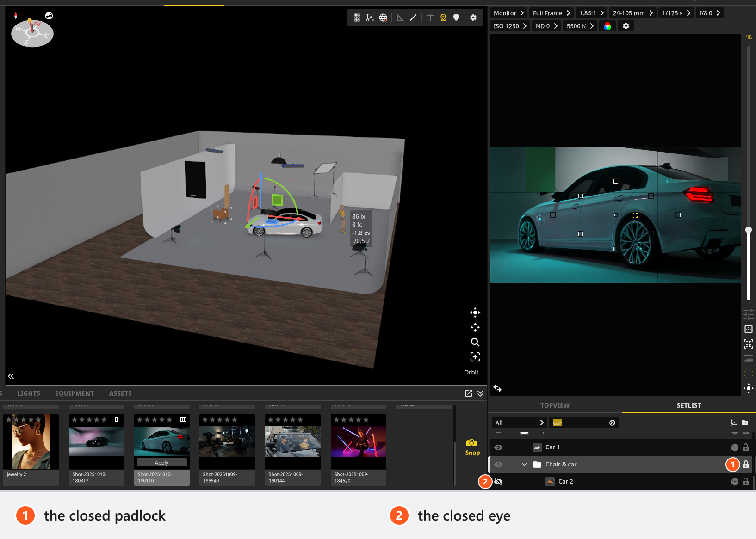Click the globe world-space icon

pyautogui.click(x=383, y=18)
